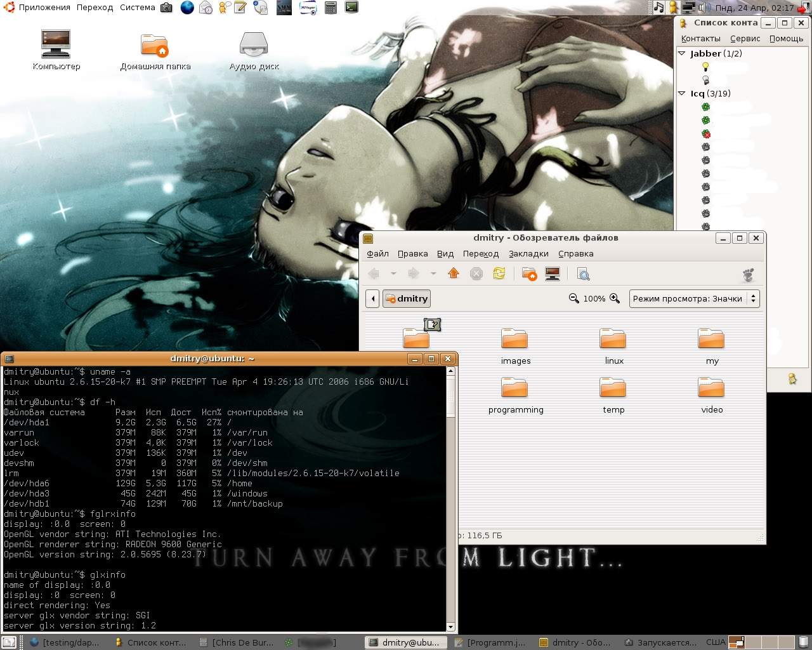The image size is (812, 650).
Task: Reload the current folder
Action: click(x=499, y=274)
